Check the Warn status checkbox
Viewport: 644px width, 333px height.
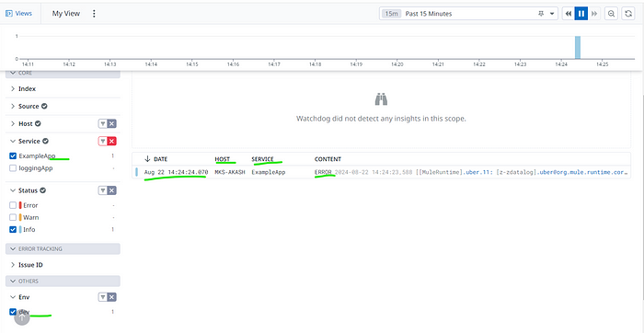13,217
